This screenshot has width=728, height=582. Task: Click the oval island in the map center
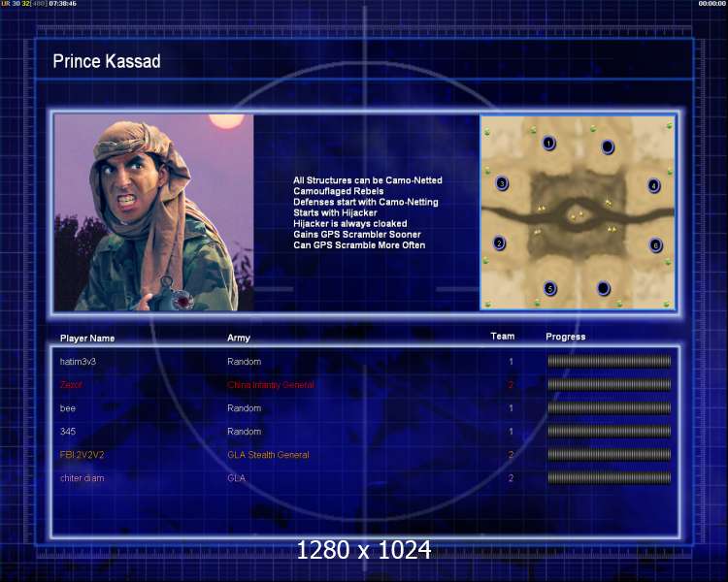click(x=578, y=215)
